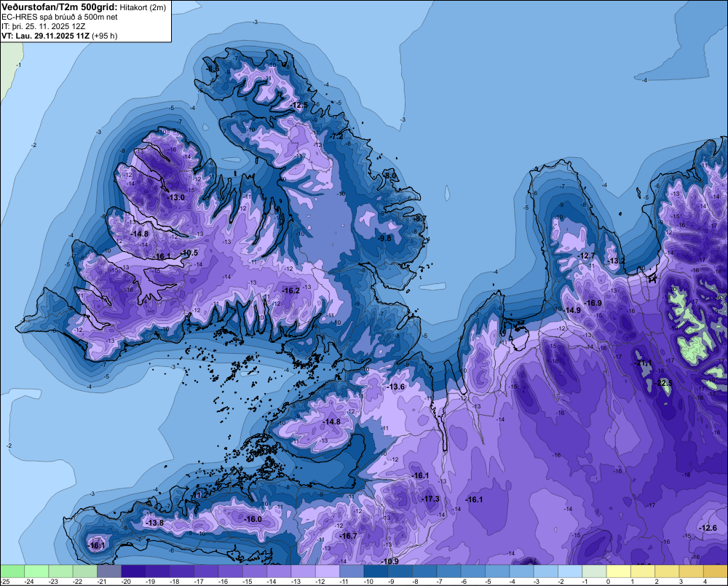Click the light green legend swatch above -25
The image size is (728, 586).
coord(12,571)
